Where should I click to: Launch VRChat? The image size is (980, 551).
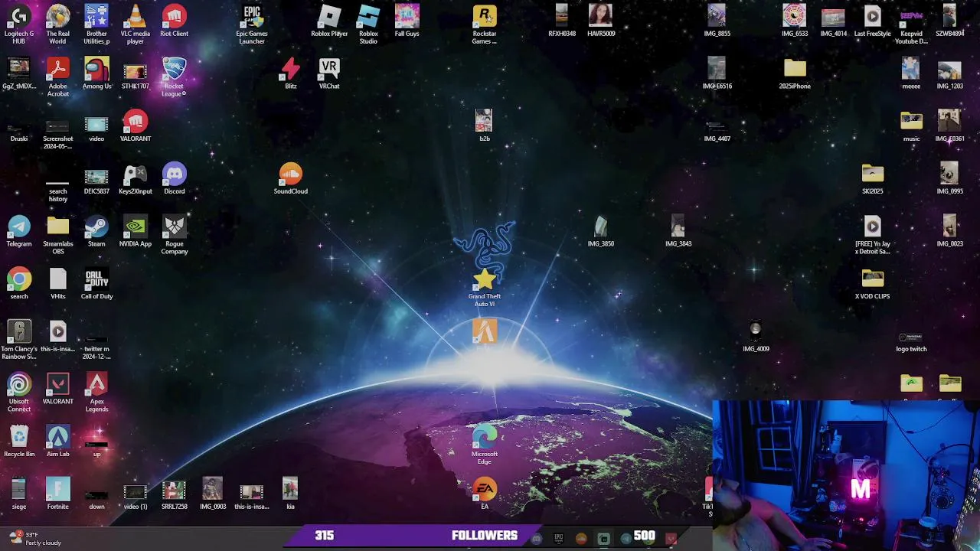(x=329, y=74)
